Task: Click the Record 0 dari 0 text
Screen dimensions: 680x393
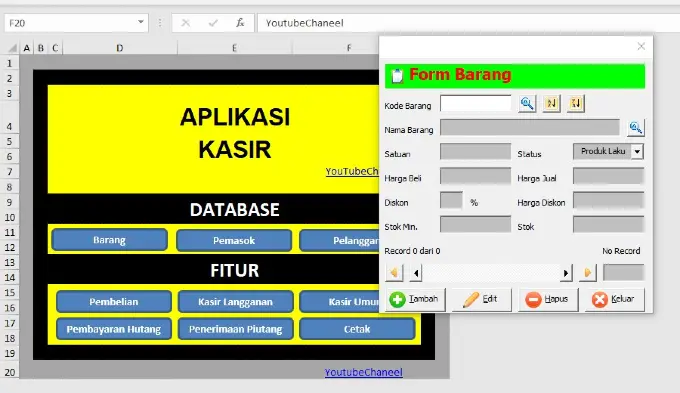Action: pos(412,251)
